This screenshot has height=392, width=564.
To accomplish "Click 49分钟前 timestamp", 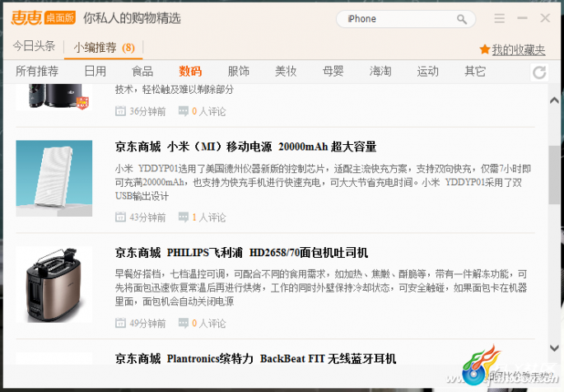I will (147, 324).
